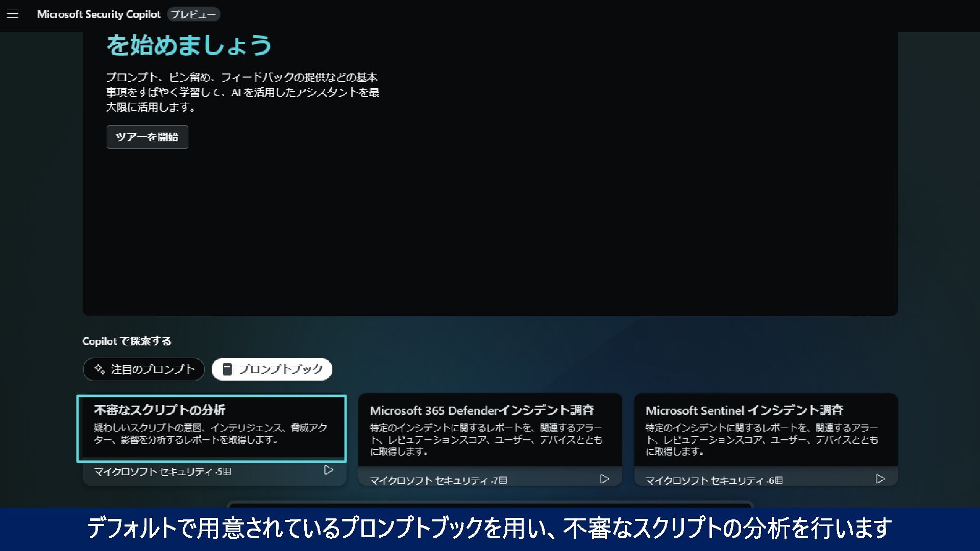Open the Microsoft 365 Defender インシデント調査 card

[489, 430]
